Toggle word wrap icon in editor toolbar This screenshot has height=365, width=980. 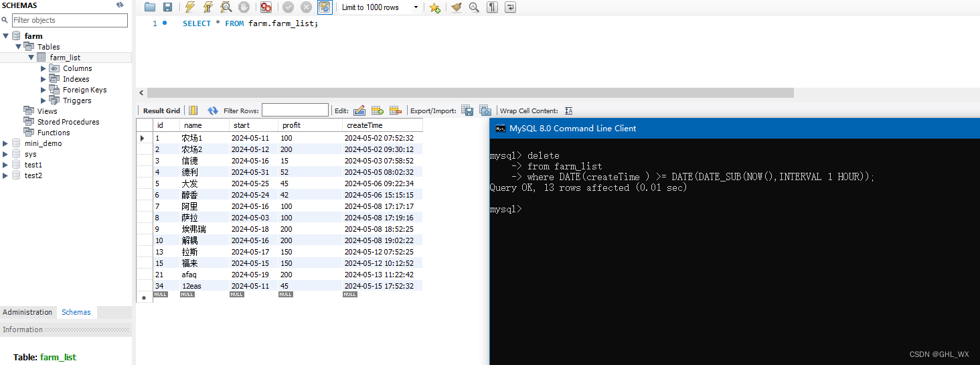click(x=510, y=7)
